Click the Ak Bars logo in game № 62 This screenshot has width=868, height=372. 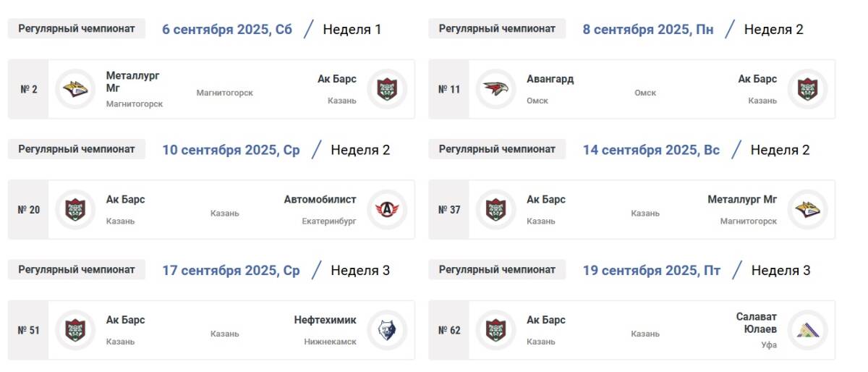pyautogui.click(x=496, y=330)
